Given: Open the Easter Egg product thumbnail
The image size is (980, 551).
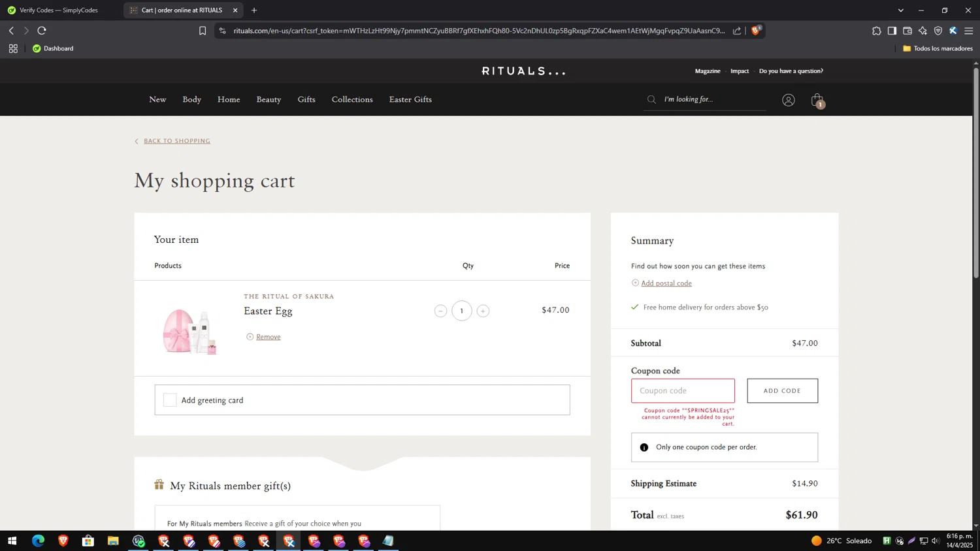Looking at the screenshot, I should pyautogui.click(x=189, y=330).
